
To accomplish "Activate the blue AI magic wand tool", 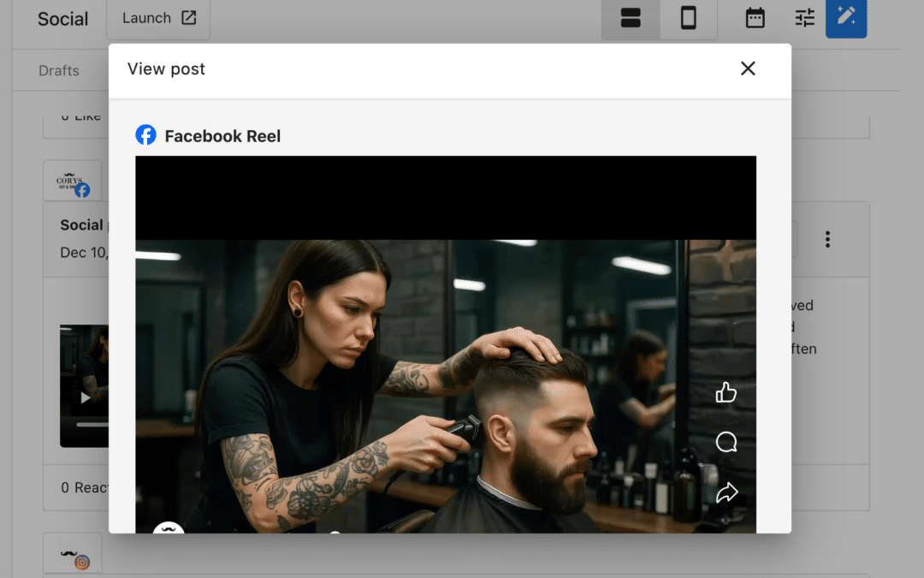I will 846,18.
